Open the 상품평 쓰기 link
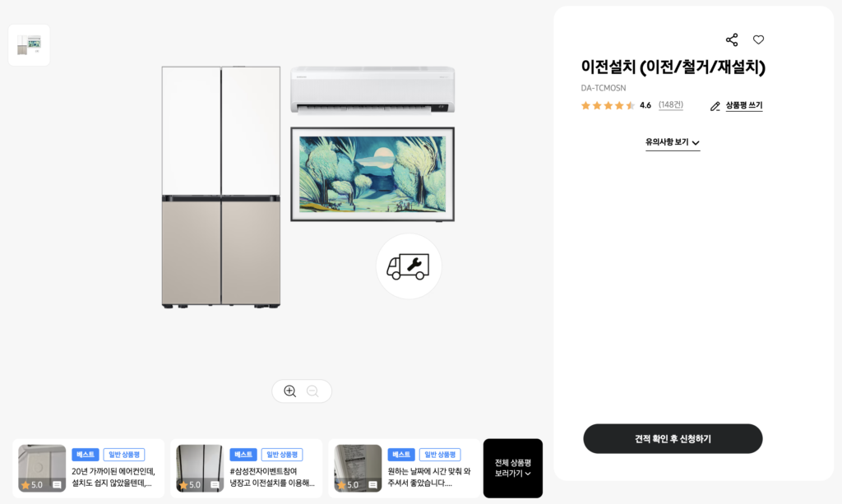This screenshot has width=842, height=504. (x=743, y=105)
